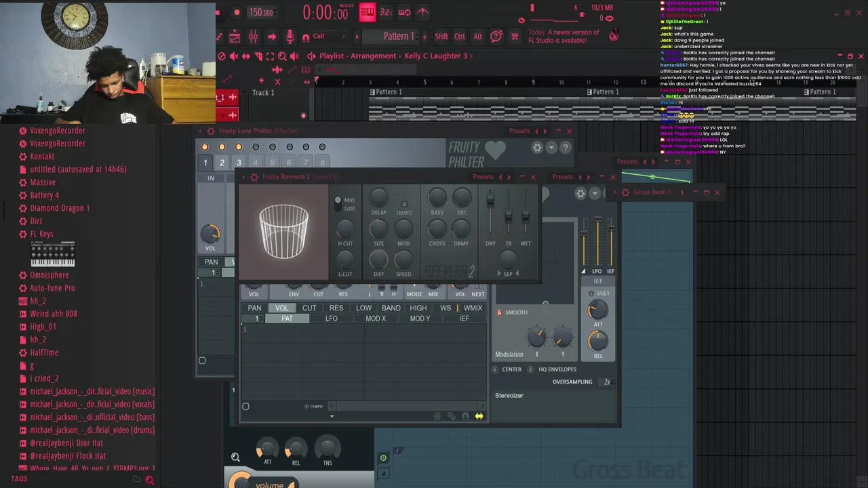The height and width of the screenshot is (488, 868).
Task: Select the LFO source tab
Action: 331,319
